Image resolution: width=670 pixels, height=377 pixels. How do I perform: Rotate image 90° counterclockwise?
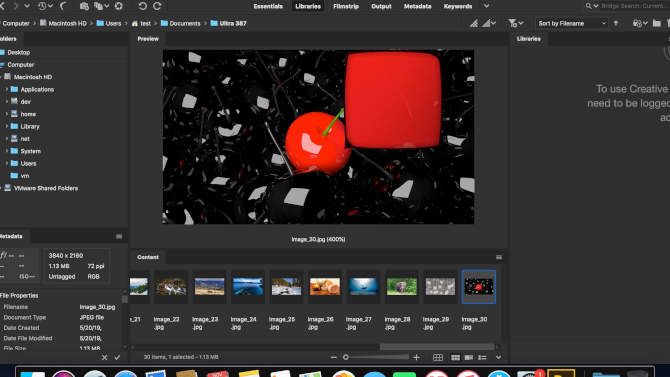143,6
